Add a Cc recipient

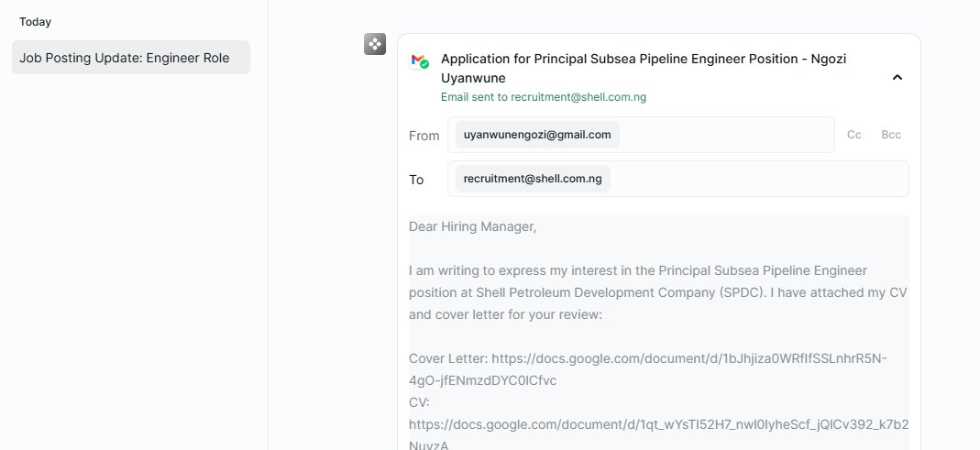point(853,135)
